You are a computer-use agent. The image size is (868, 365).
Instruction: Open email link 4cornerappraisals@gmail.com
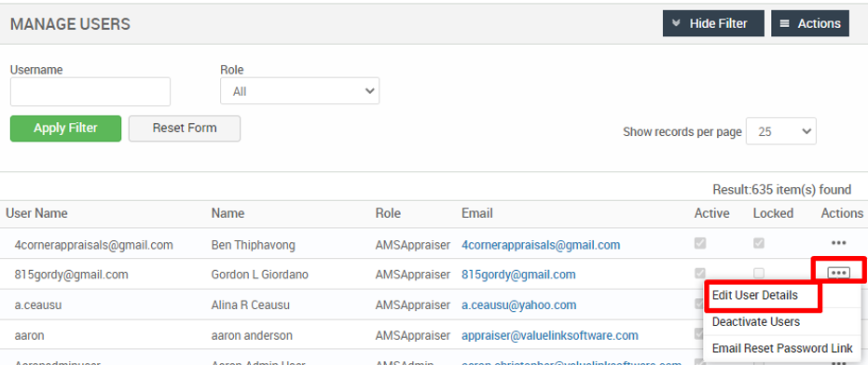(x=541, y=245)
